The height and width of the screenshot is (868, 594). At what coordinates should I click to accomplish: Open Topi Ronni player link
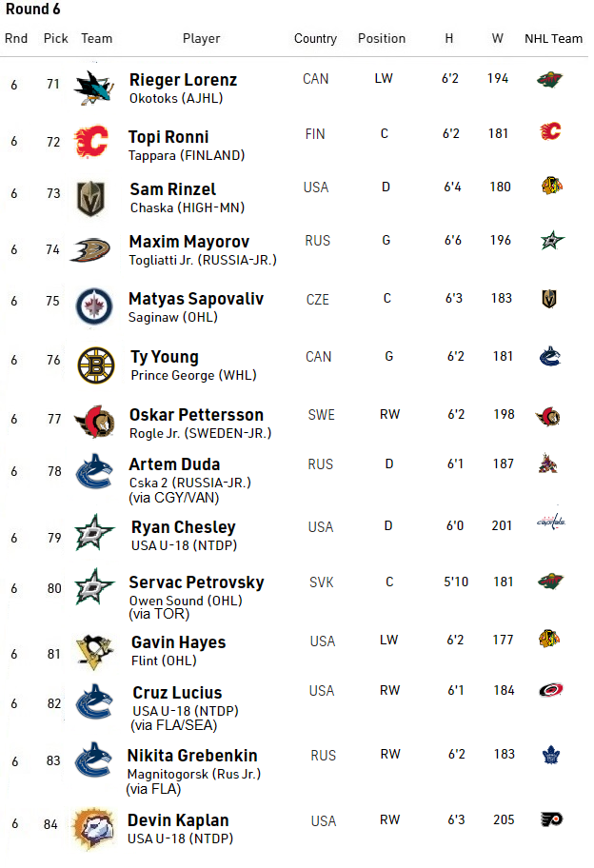coord(168,137)
